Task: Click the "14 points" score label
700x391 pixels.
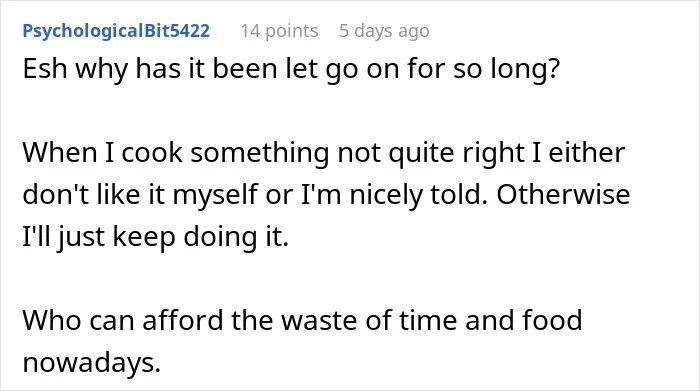Action: point(279,31)
